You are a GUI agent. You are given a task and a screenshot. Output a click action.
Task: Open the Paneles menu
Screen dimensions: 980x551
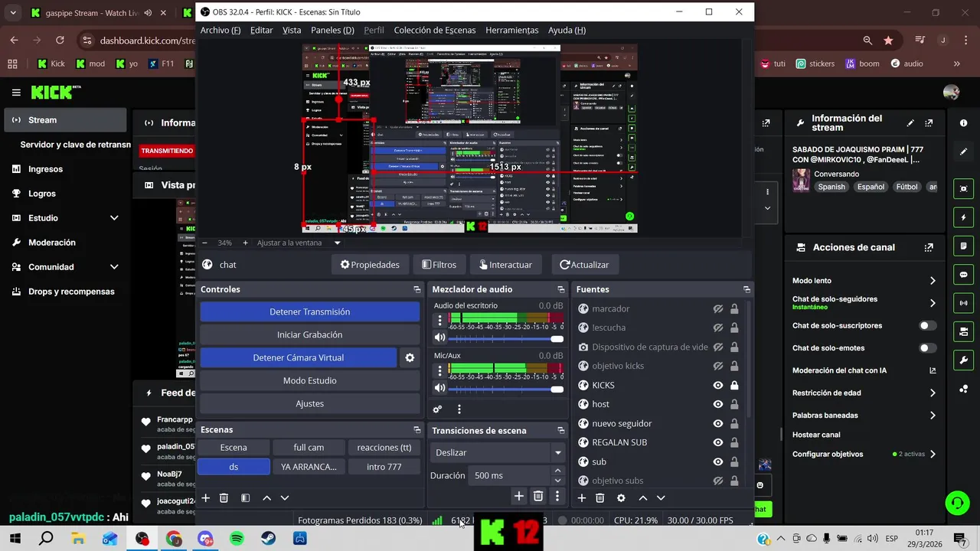point(332,30)
